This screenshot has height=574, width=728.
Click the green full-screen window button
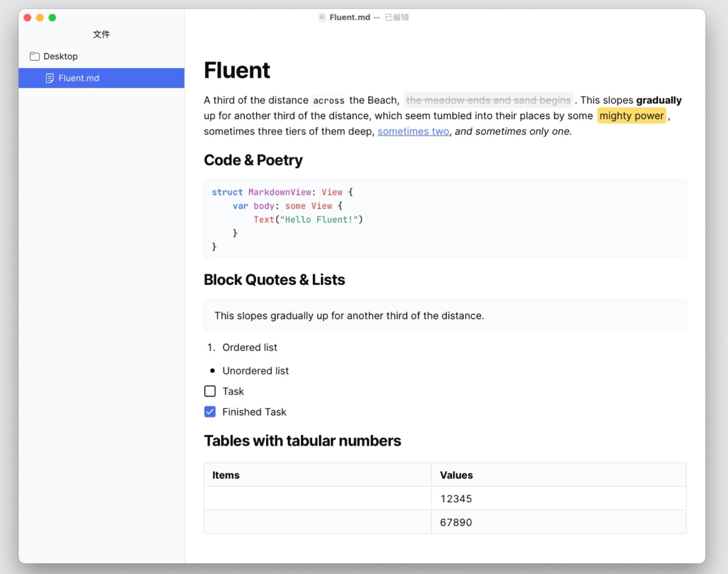tap(52, 18)
